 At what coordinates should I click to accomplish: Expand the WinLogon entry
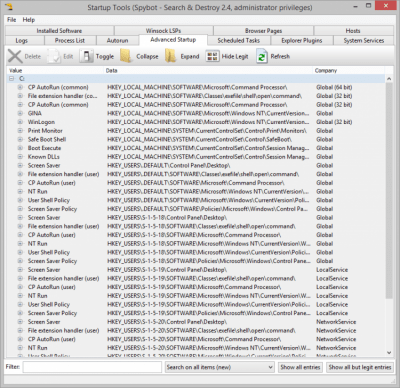click(x=21, y=122)
